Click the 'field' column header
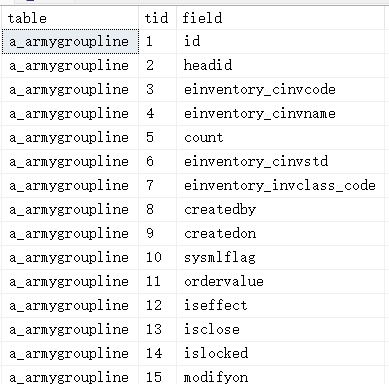 tap(280, 18)
